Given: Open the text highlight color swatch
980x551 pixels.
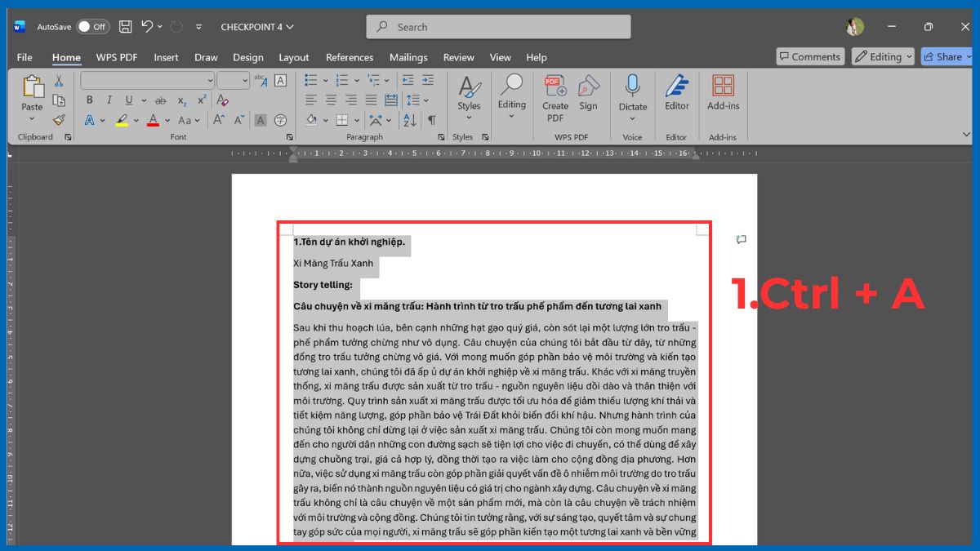Looking at the screenshot, I should (x=121, y=120).
